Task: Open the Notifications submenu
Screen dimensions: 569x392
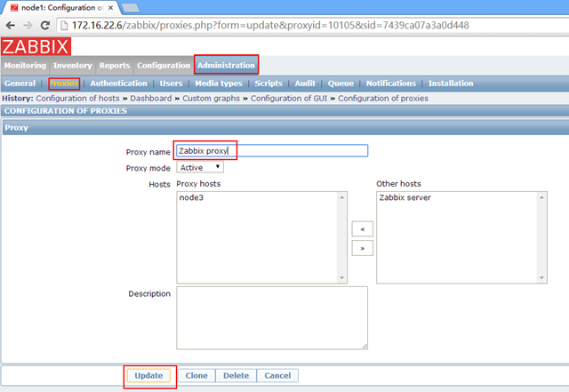Action: click(x=391, y=84)
